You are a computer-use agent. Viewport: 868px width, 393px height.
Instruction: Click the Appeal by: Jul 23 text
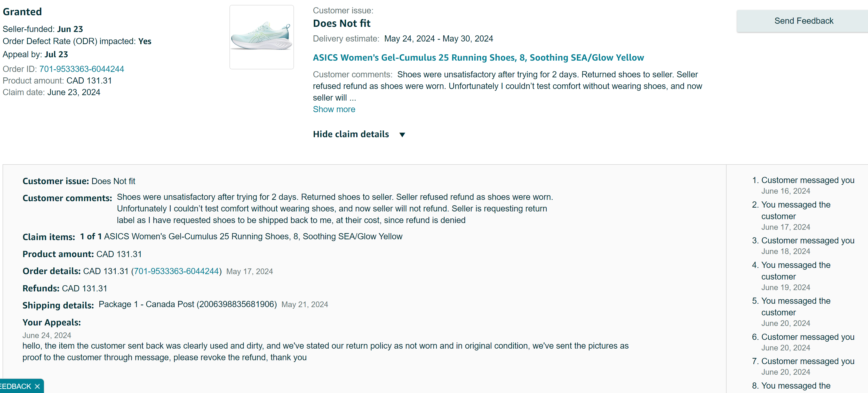tap(35, 55)
